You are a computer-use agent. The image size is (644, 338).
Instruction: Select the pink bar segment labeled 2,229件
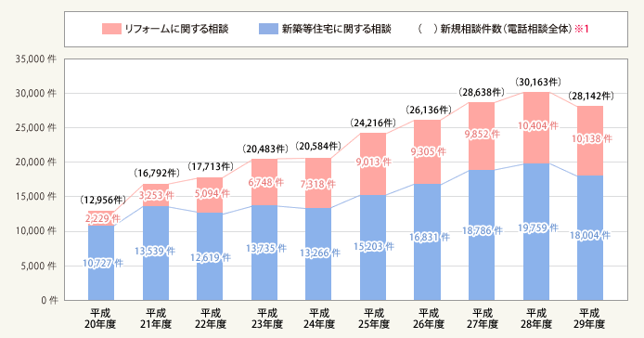tap(101, 218)
